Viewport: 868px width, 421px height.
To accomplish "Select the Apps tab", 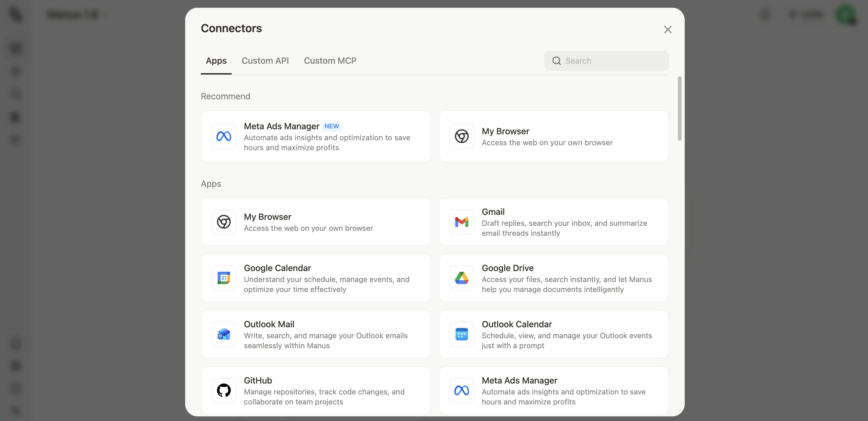I will pyautogui.click(x=216, y=61).
